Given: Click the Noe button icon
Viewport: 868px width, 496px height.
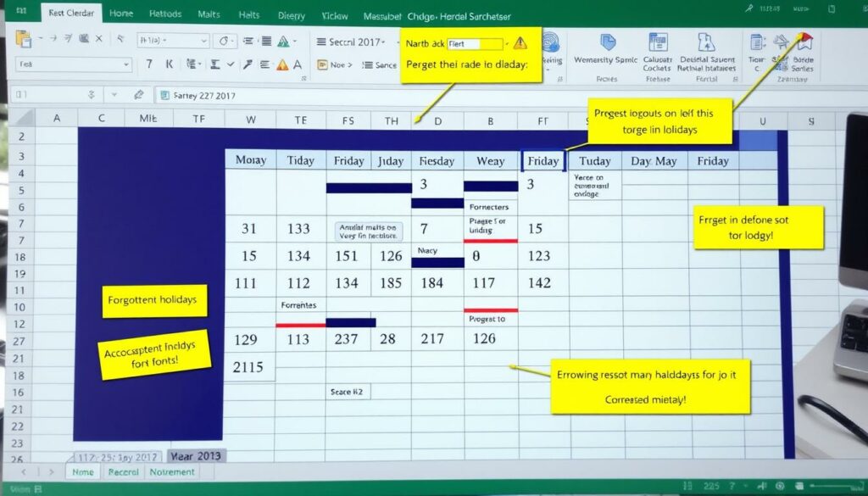Looking at the screenshot, I should [x=322, y=64].
